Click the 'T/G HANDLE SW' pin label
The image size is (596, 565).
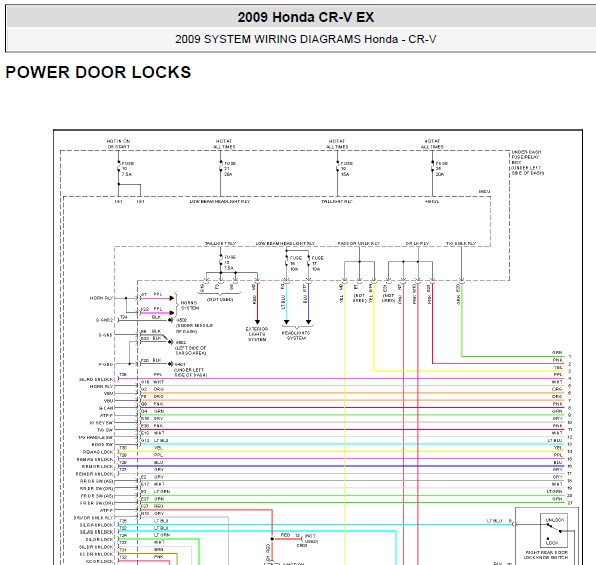coord(96,437)
